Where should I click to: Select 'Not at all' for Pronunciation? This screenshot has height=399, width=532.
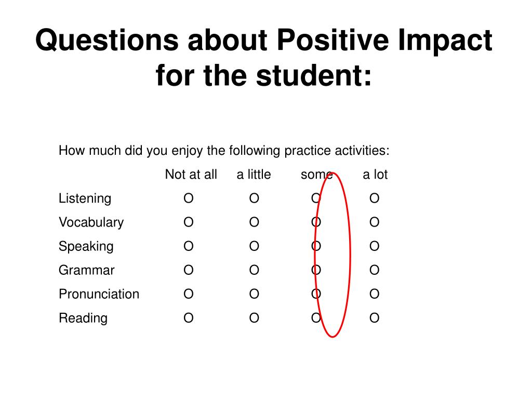189,294
